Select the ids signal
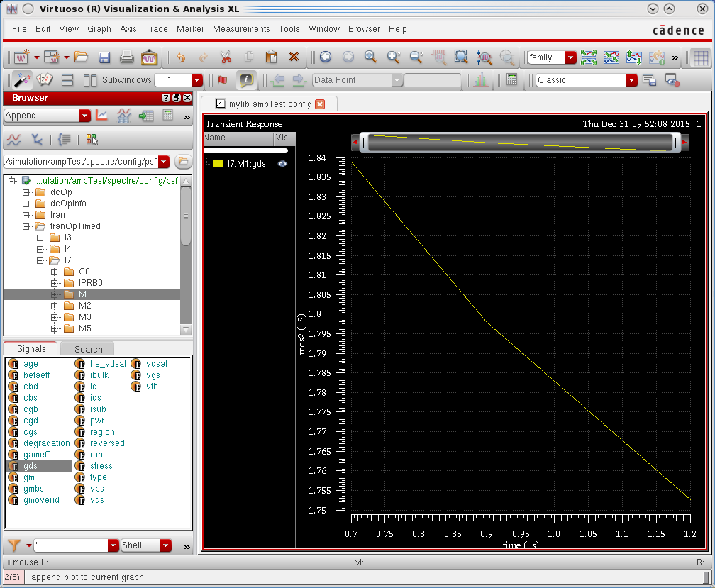 click(x=95, y=398)
